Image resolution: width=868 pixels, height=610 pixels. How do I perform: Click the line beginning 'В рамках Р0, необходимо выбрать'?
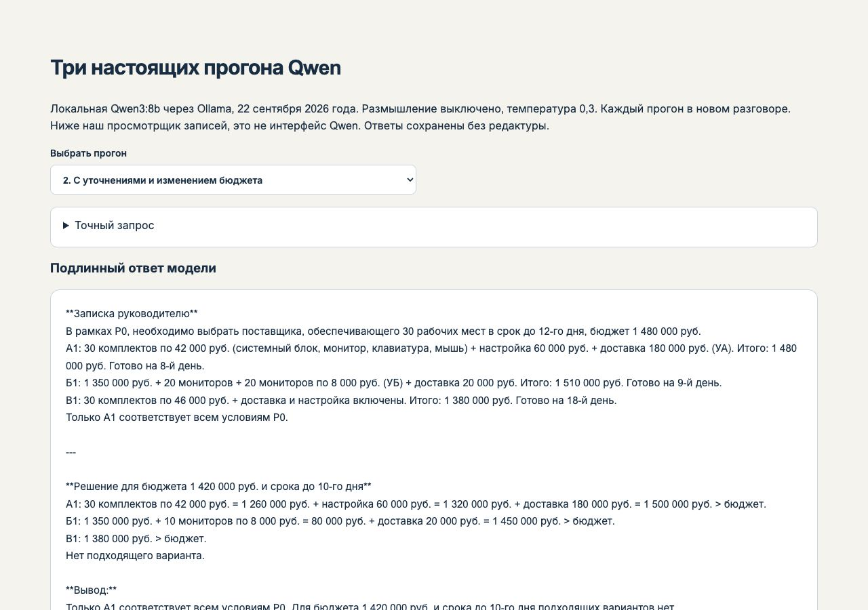point(383,331)
